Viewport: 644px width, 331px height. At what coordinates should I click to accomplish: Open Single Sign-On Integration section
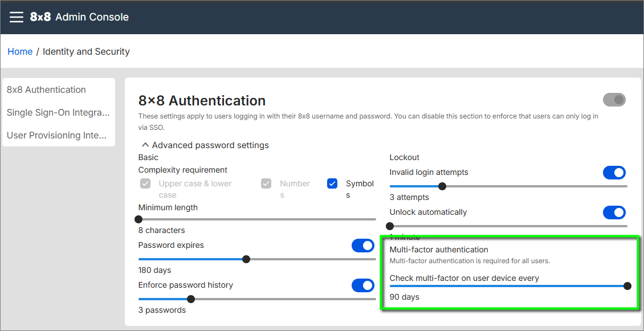tap(58, 112)
